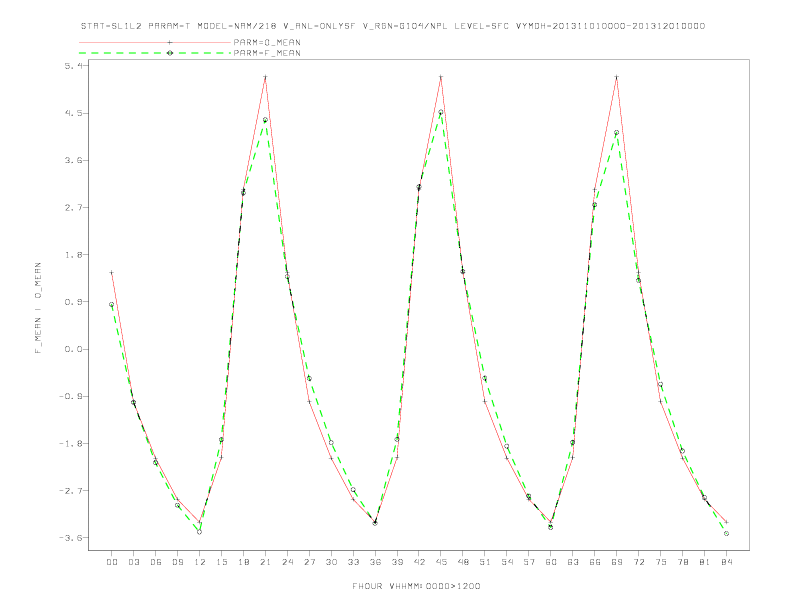The image size is (792, 612).
Task: Click x-axis tick label 21
Action: click(x=265, y=562)
